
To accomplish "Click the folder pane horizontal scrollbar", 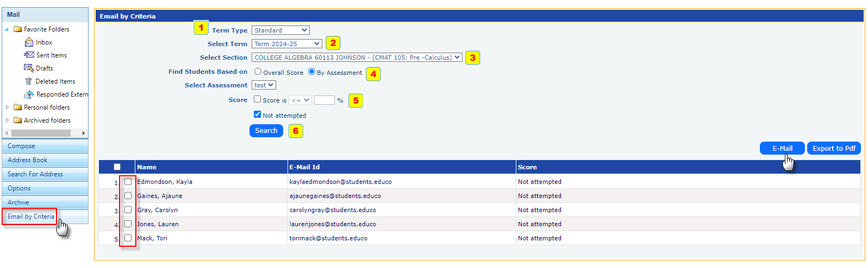I will click(x=41, y=133).
